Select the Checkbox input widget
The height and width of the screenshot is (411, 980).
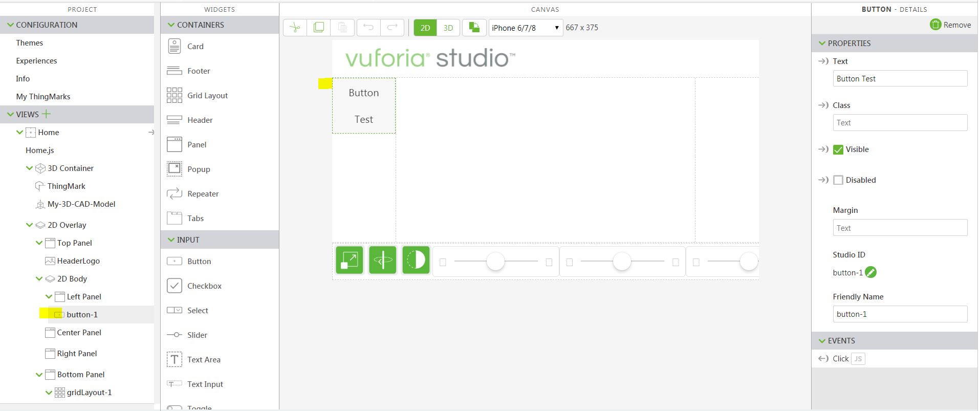(194, 286)
